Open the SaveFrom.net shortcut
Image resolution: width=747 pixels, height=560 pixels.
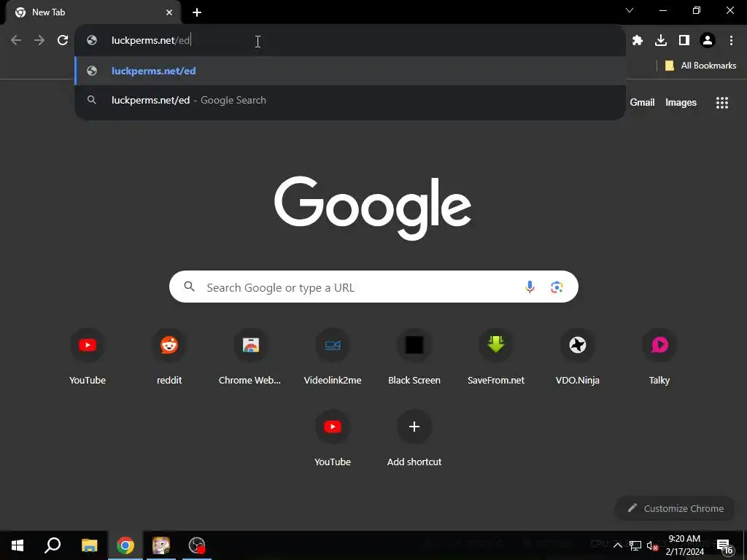496,355
